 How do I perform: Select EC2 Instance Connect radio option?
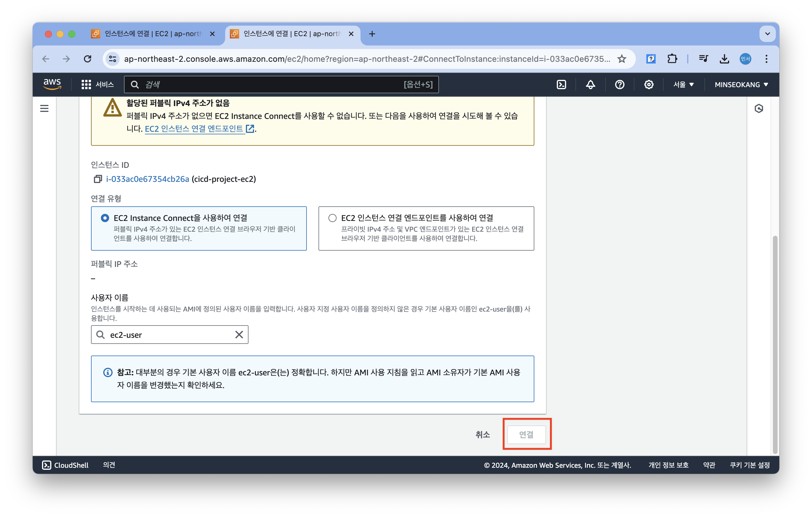point(105,218)
